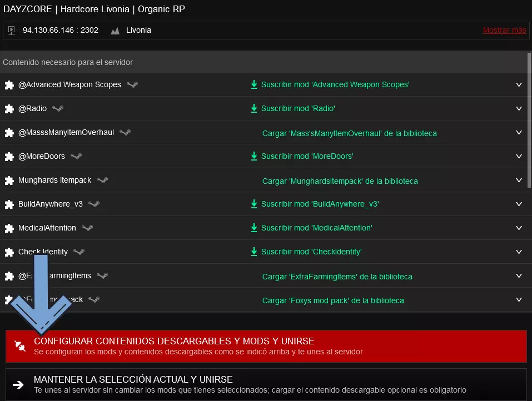Viewport: 532px width, 401px height.
Task: Click the 'Mostrar más' link
Action: click(504, 30)
